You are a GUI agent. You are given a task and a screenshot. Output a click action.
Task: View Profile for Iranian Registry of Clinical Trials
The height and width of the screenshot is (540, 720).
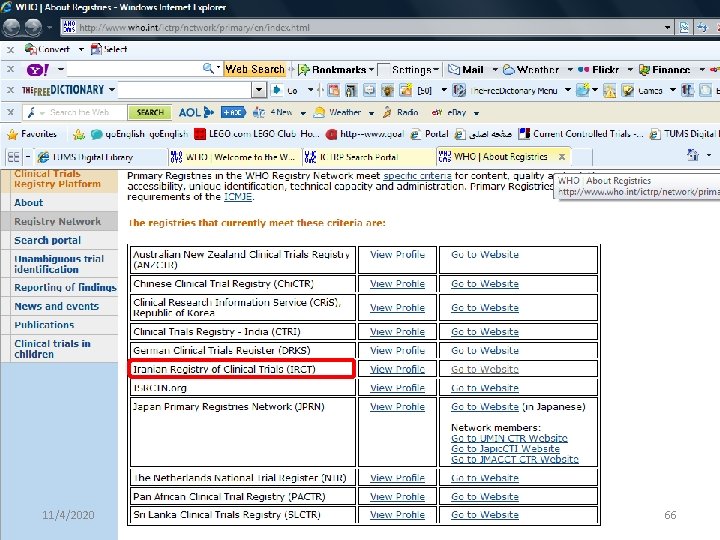tap(397, 369)
